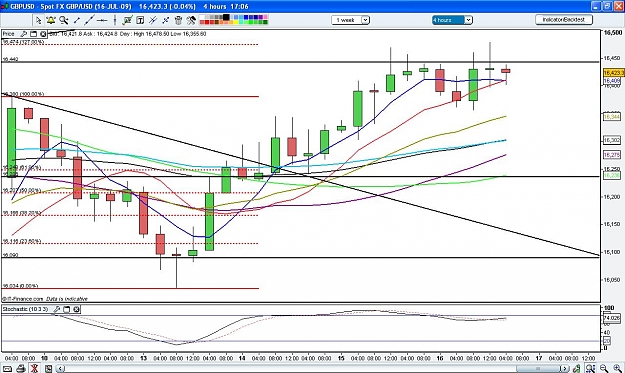Click the 16,344 moving average label
Viewport: 625px width, 373px height.
pyautogui.click(x=612, y=117)
